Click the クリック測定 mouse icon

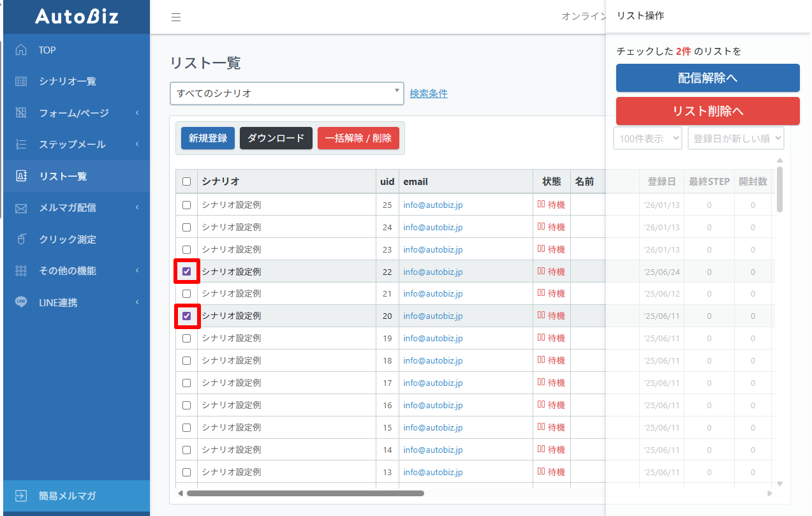coord(21,239)
